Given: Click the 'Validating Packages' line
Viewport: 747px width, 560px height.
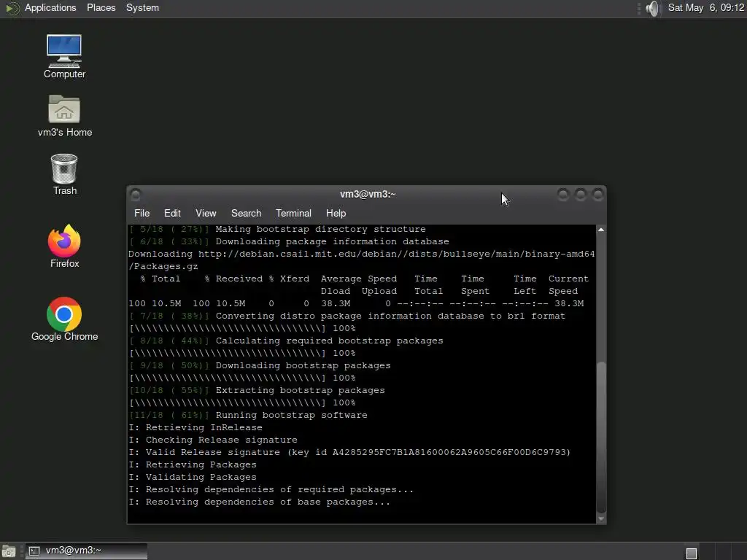Looking at the screenshot, I should 193,477.
